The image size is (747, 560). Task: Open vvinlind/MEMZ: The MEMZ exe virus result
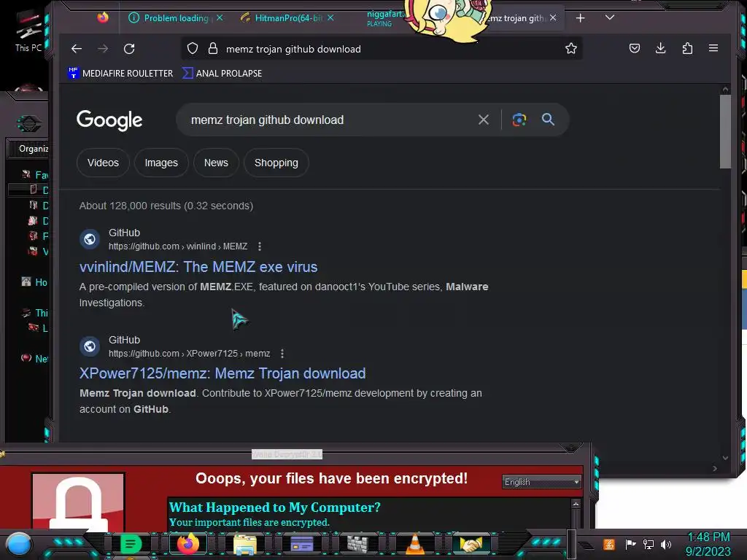[x=198, y=267]
